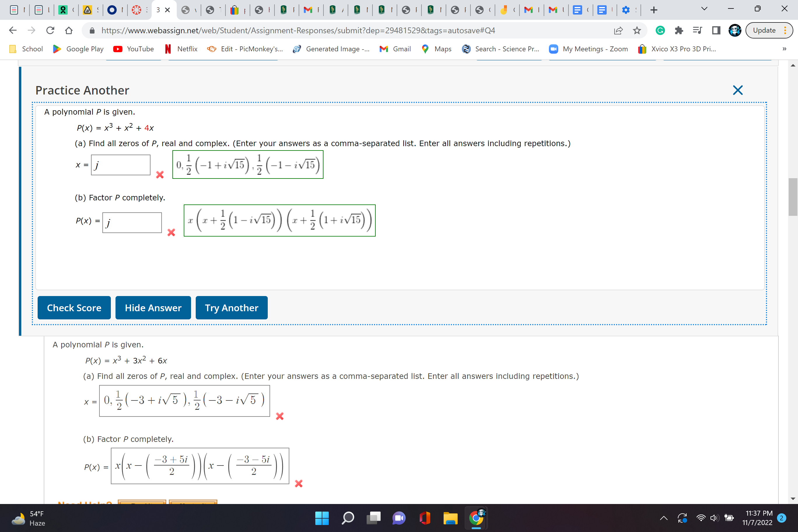This screenshot has width=798, height=532.
Task: Click the Try Another button
Action: [231, 308]
